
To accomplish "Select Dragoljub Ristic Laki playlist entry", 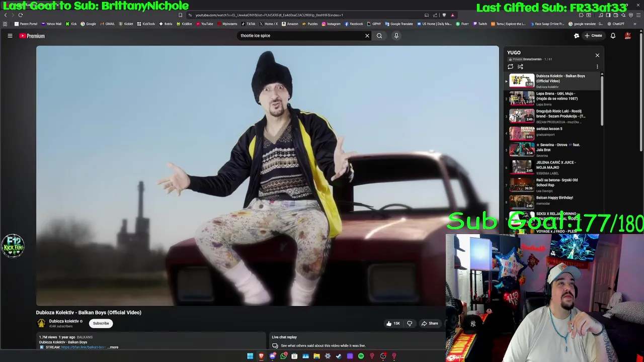I will pyautogui.click(x=552, y=116).
